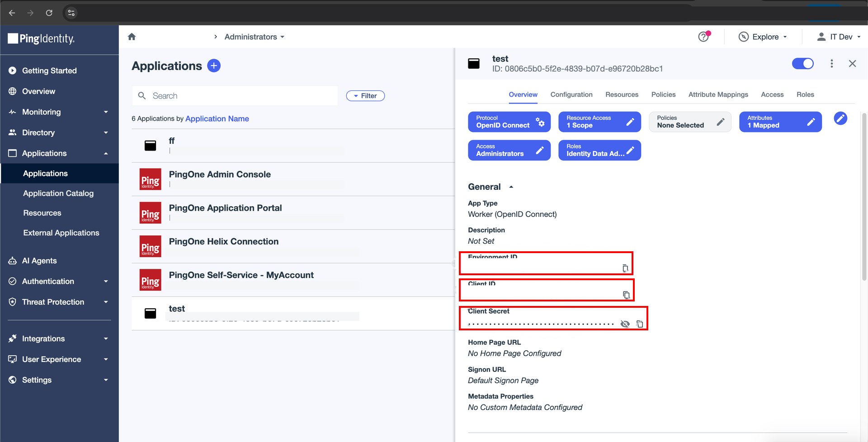Expand the Settings sidebar section
Viewport: 868px width, 442px height.
(x=59, y=380)
